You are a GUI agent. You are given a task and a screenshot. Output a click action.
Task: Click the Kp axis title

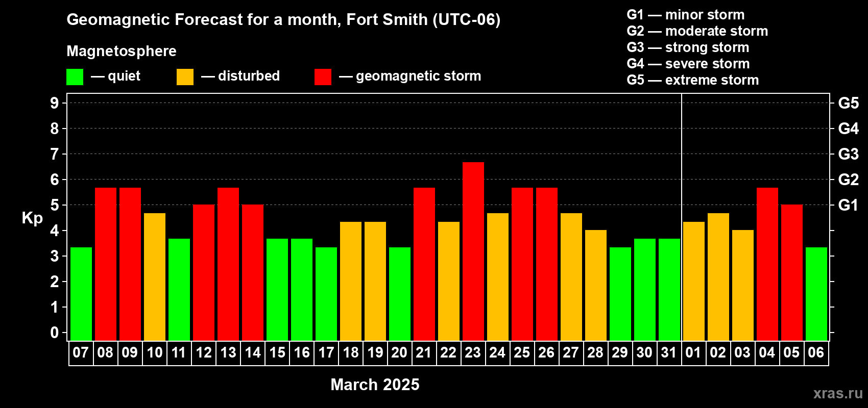[32, 218]
